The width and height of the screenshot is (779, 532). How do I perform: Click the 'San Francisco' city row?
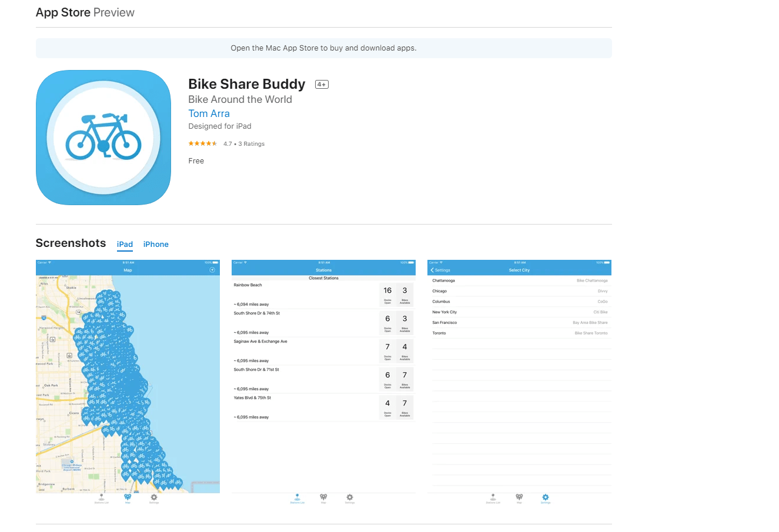[x=519, y=323]
